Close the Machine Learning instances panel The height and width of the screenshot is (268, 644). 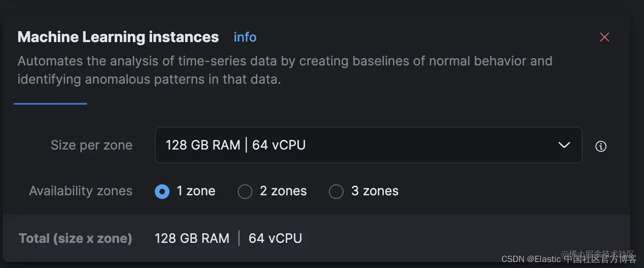pos(605,38)
